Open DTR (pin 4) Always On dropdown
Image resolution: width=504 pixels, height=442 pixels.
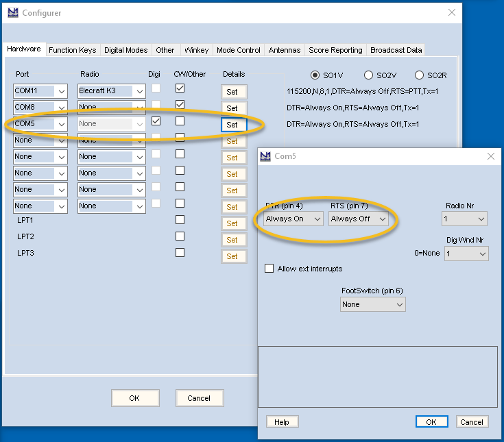(293, 219)
